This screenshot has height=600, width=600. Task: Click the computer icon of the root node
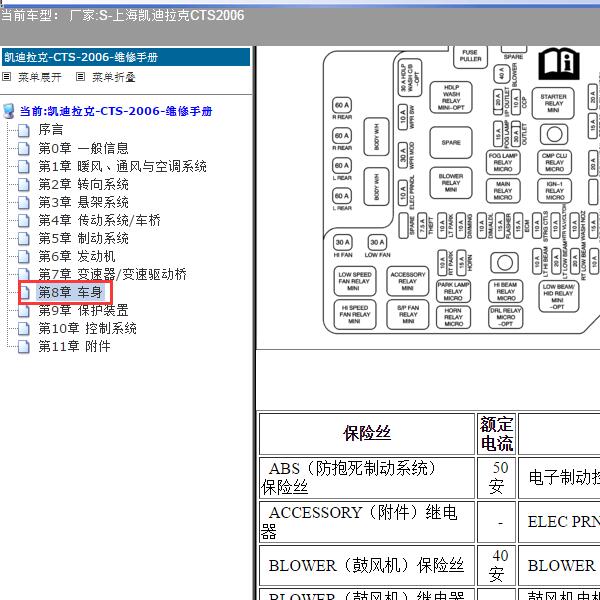click(x=8, y=111)
